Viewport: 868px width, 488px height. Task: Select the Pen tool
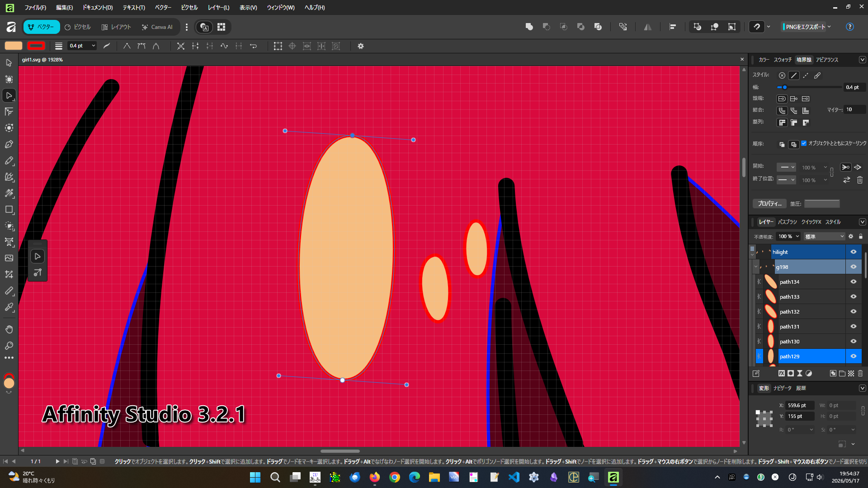point(9,144)
